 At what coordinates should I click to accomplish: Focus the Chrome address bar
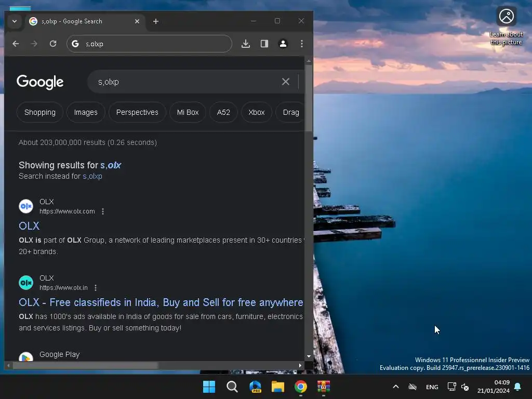point(149,44)
